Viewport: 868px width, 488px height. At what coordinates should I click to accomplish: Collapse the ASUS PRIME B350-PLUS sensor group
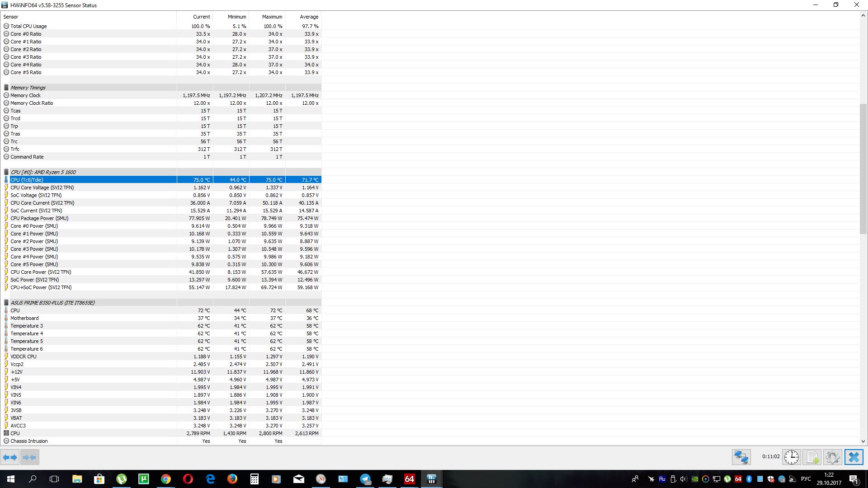(52, 303)
